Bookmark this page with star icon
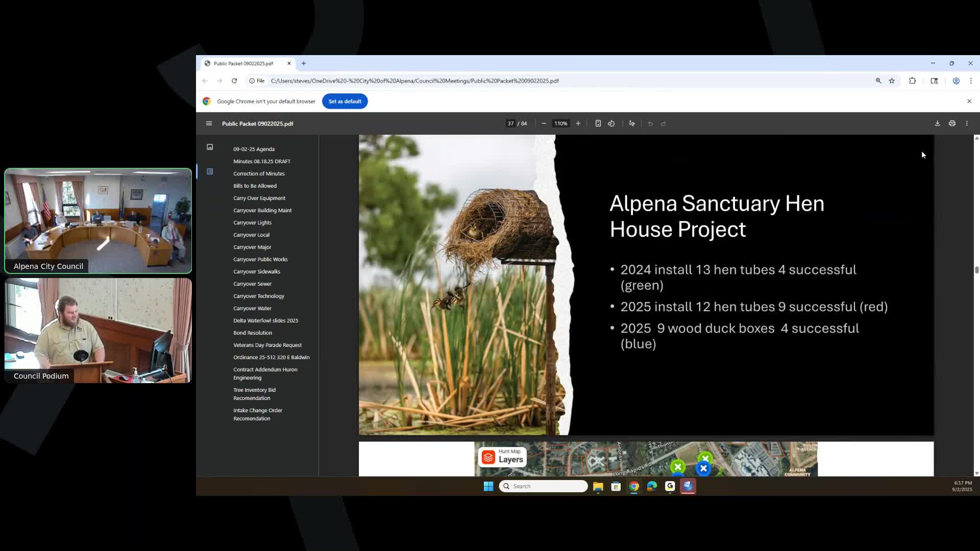 [x=892, y=81]
